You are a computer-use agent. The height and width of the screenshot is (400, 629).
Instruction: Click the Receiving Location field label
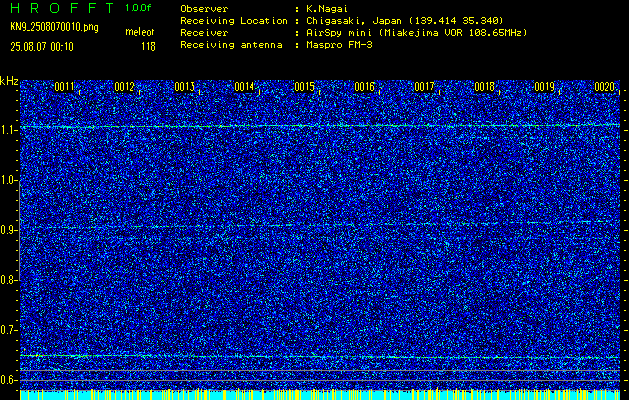[234, 21]
